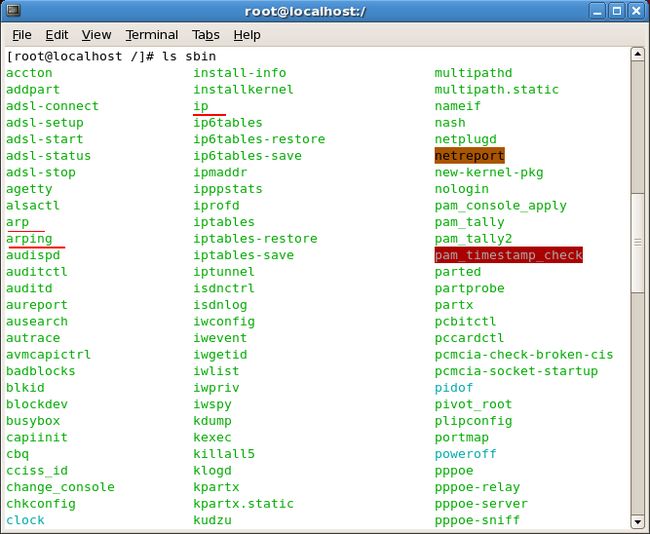Click the 'adsl-connect' entry
The width and height of the screenshot is (650, 534).
(x=52, y=106)
